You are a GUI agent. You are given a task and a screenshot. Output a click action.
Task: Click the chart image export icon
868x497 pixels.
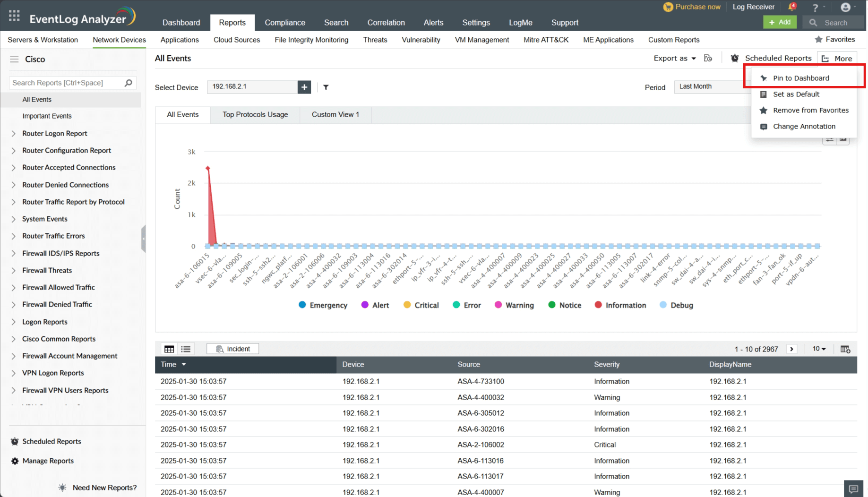point(843,140)
